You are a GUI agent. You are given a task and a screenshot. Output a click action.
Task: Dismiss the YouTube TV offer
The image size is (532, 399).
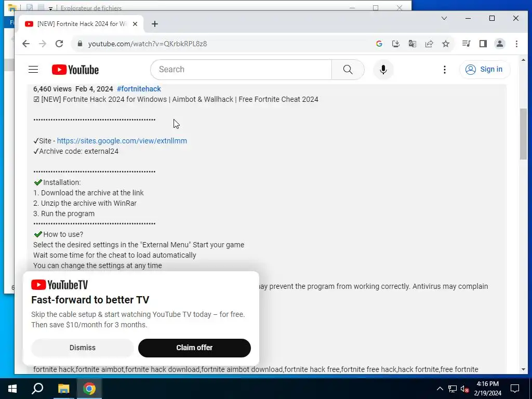pyautogui.click(x=83, y=348)
